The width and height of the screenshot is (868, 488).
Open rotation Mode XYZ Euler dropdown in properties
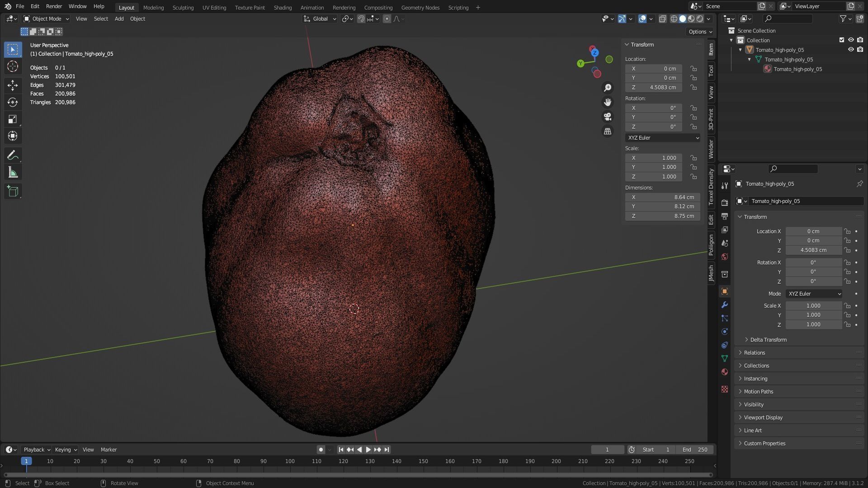pos(814,294)
